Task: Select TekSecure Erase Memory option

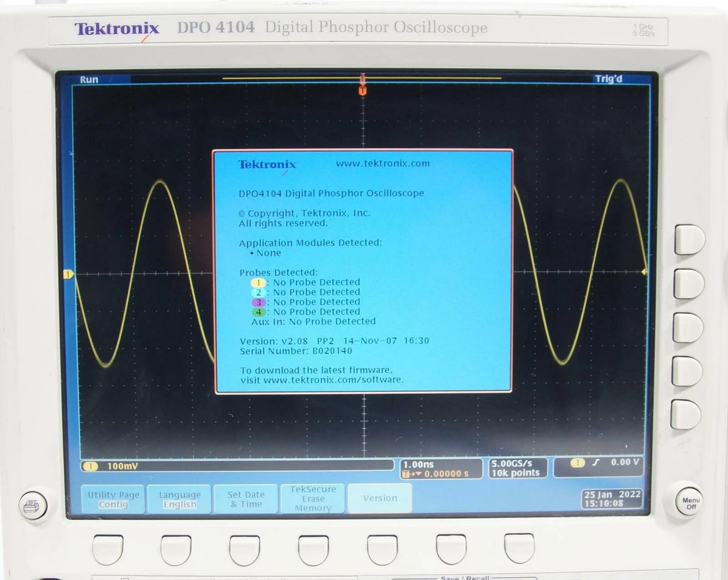Action: (x=313, y=499)
